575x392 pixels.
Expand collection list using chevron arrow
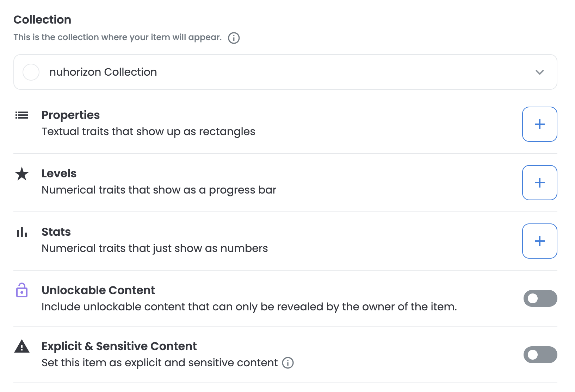539,72
